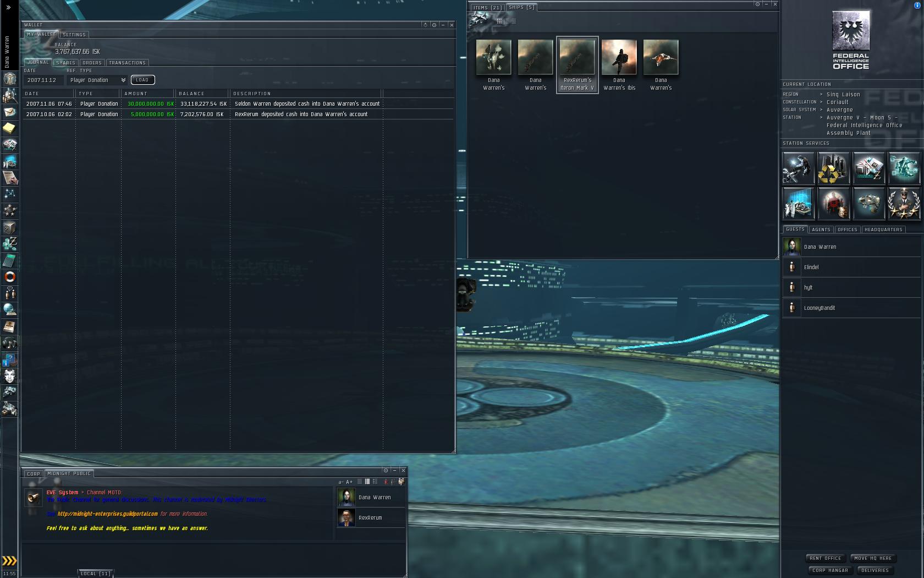Select guest Dana Warren in station list
Viewport: 924px width, 578px height.
click(x=851, y=247)
